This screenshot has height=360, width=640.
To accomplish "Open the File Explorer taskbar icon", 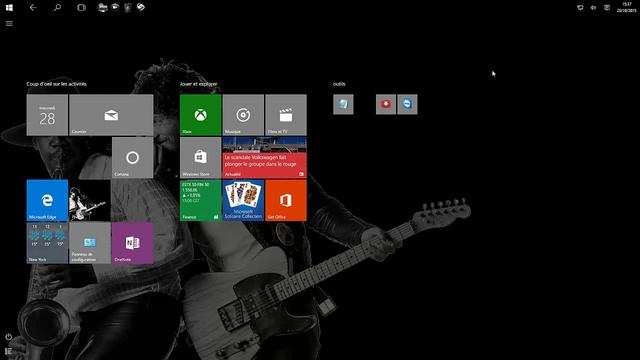I will 102,7.
